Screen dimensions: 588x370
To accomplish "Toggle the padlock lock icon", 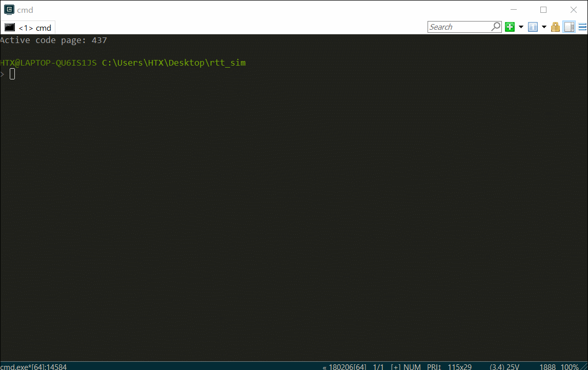I will pos(555,27).
